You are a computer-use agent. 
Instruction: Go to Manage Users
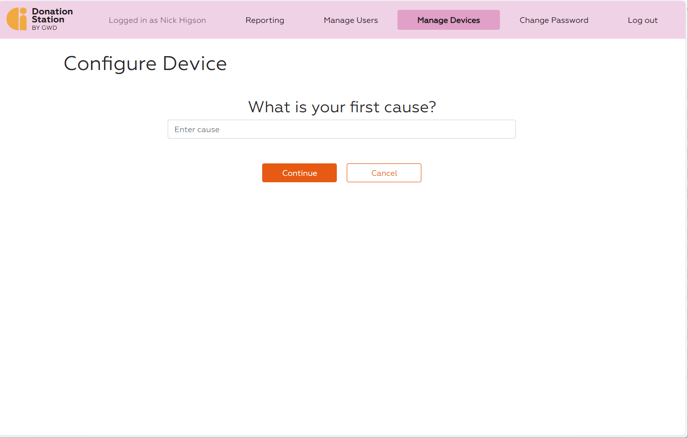(351, 20)
